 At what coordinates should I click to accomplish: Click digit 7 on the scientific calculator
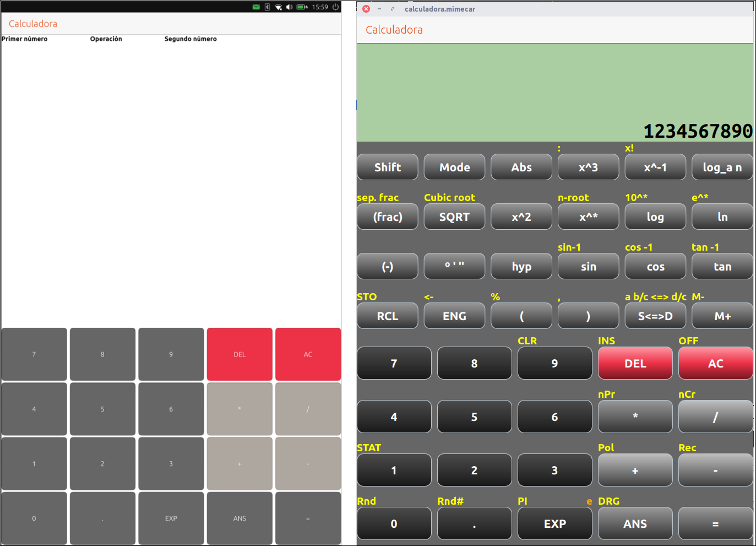click(394, 363)
